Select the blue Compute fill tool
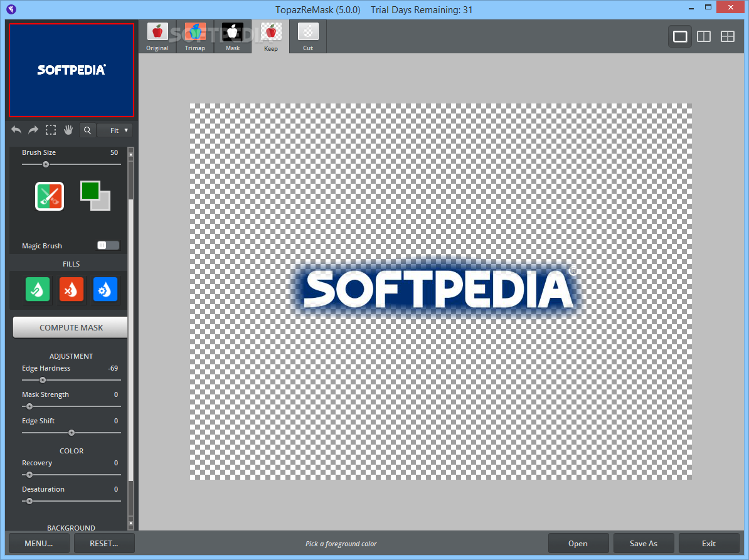This screenshot has width=749, height=560. point(105,289)
